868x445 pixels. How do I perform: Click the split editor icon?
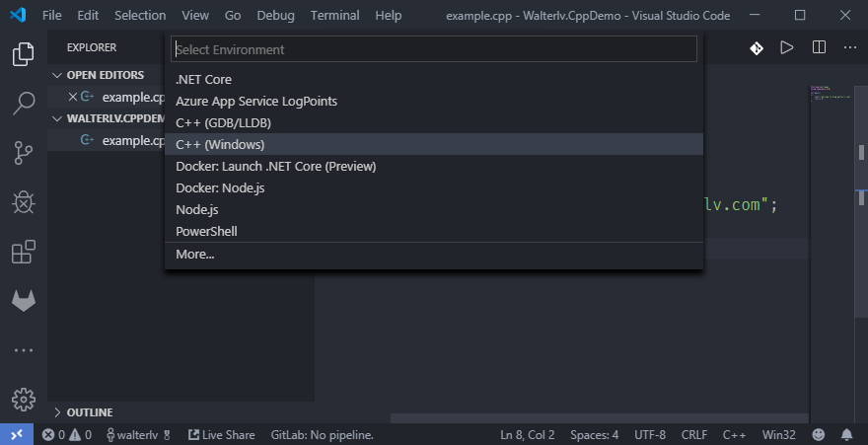click(x=819, y=47)
